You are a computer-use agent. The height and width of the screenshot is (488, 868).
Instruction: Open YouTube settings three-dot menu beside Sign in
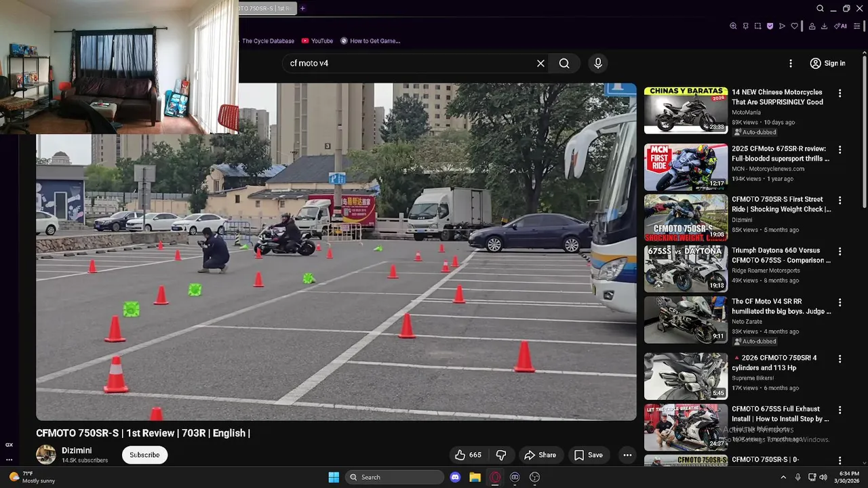click(x=790, y=63)
